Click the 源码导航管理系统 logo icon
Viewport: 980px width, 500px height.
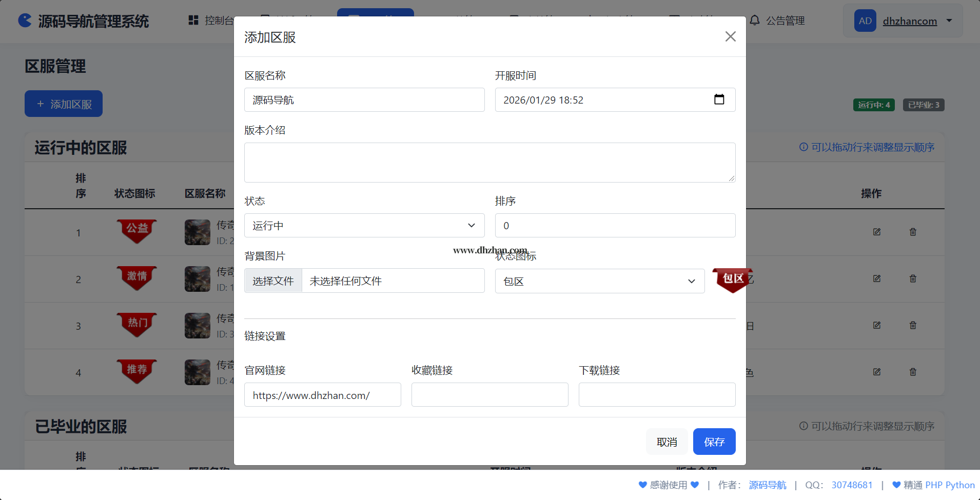pos(25,21)
